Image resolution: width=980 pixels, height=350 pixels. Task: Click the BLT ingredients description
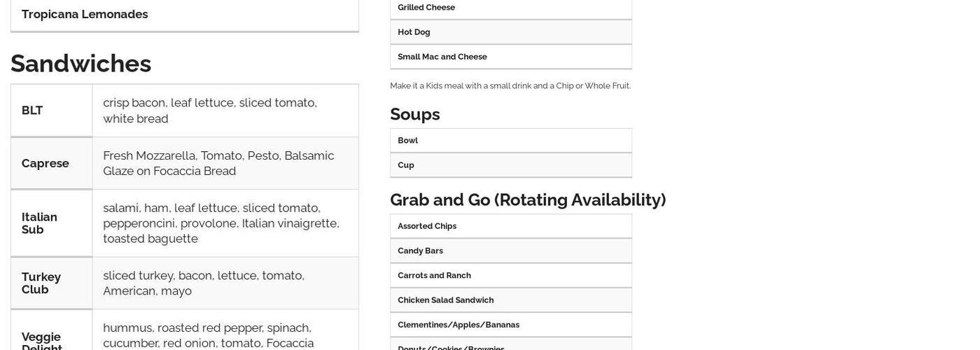(210, 111)
